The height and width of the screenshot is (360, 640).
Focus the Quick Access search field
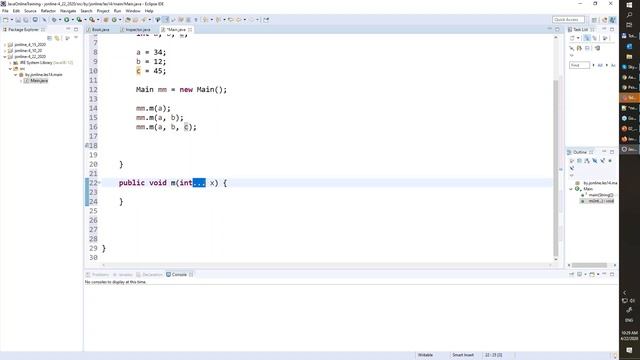tap(568, 20)
